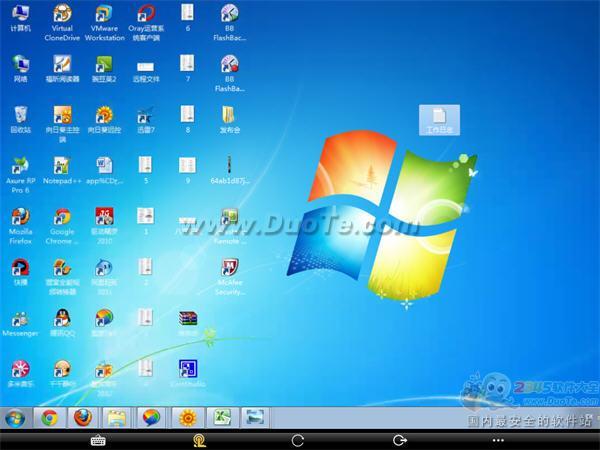The image size is (600, 450).
Task: Select the Axure RP Pro 6 icon
Action: [x=20, y=166]
